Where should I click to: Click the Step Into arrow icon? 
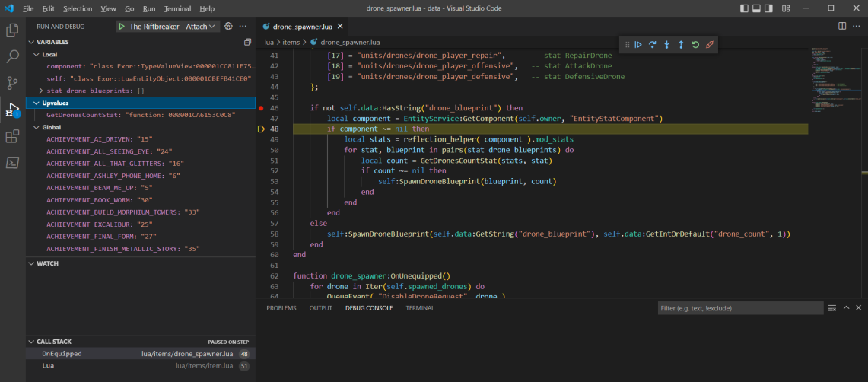666,45
